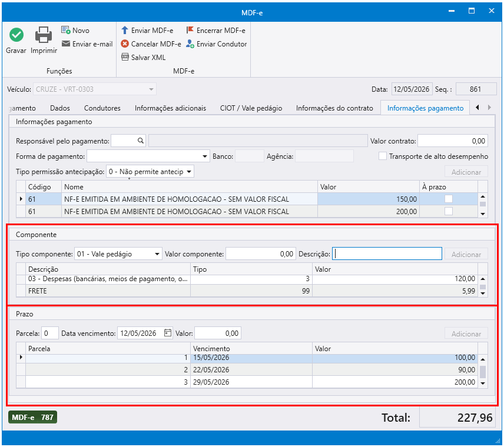Switch to Informações adicionais tab
Viewport: 504px width, 447px height.
[170, 108]
